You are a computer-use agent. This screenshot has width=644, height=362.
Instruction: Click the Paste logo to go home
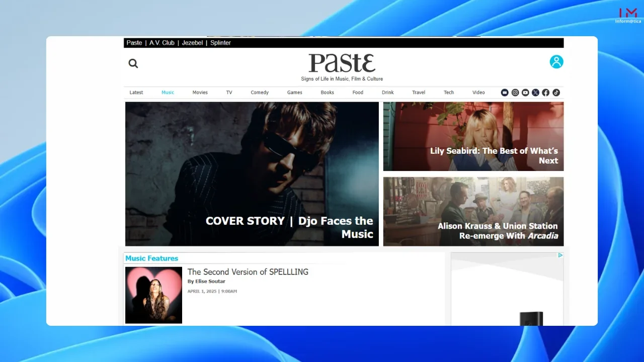tap(342, 63)
